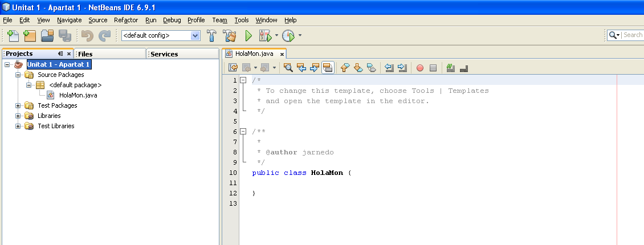
Task: Start Macro Recording red circle
Action: tap(420, 68)
